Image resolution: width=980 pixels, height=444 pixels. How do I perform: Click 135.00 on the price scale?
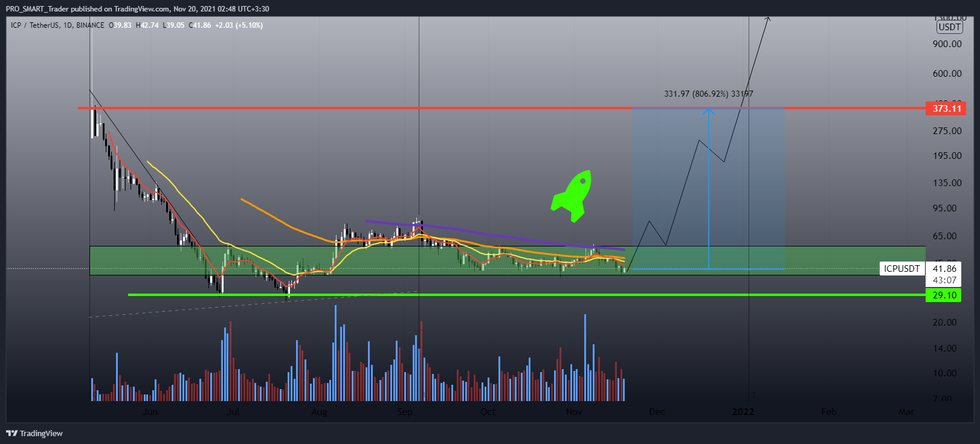click(x=947, y=183)
